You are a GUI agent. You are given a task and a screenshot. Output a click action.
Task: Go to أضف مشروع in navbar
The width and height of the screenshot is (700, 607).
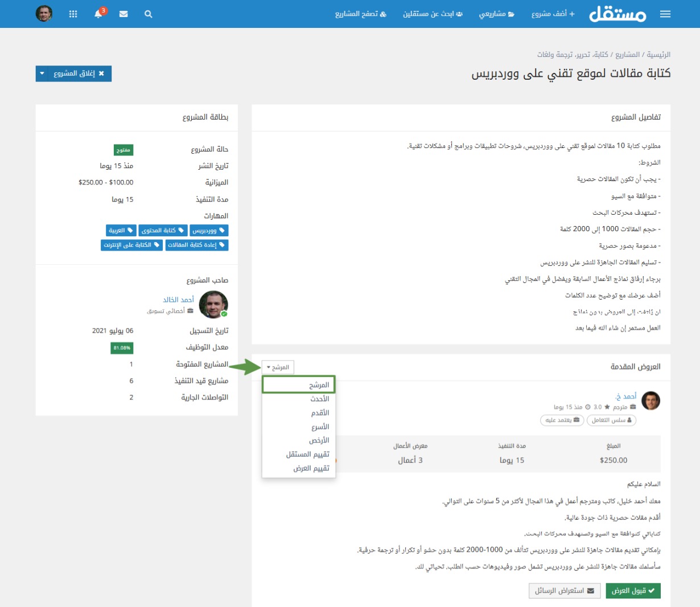[x=553, y=14]
